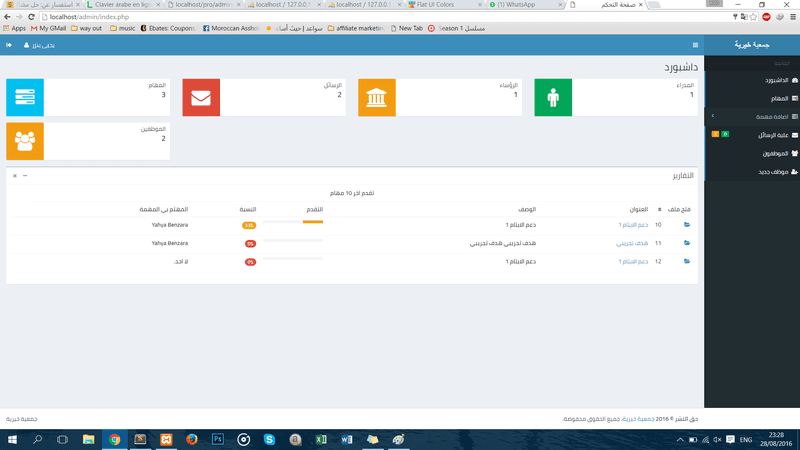Open Windows Start menu
Viewport: 800px width, 450px height.
12,439
